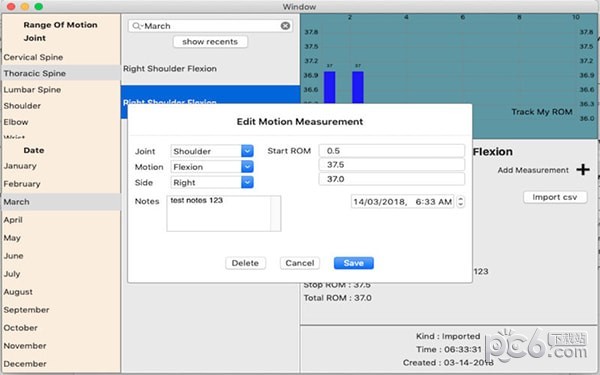Viewport: 600px width, 375px height.
Task: Select October in date list
Action: (61, 328)
